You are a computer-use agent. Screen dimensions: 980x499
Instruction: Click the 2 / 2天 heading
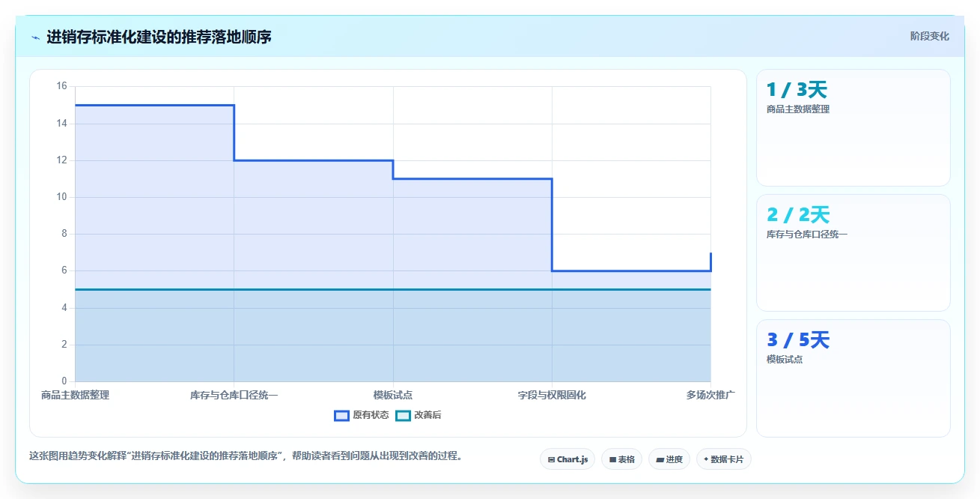798,215
